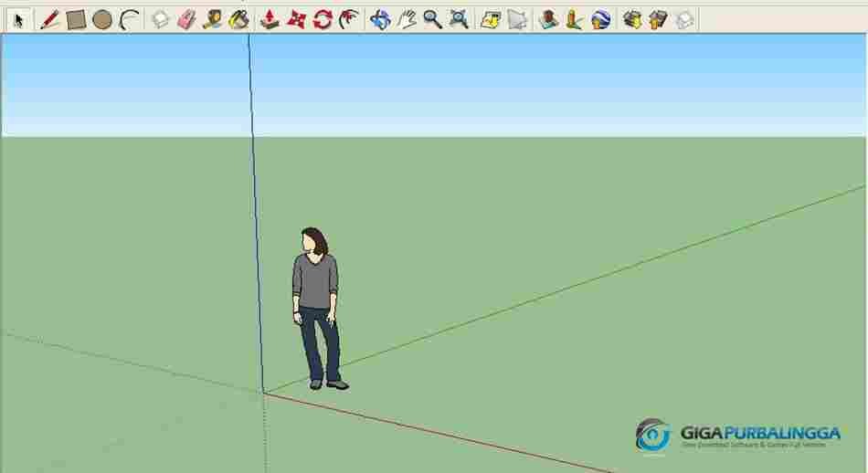Click the Zoom Extents icon

tap(459, 20)
